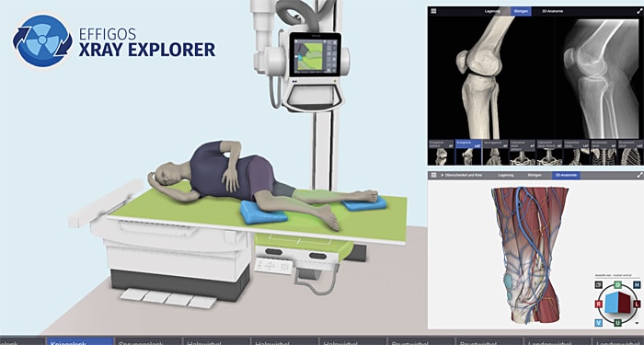Switch to Lagerung tab in X-ray panel
This screenshot has width=644, height=345.
(x=492, y=11)
